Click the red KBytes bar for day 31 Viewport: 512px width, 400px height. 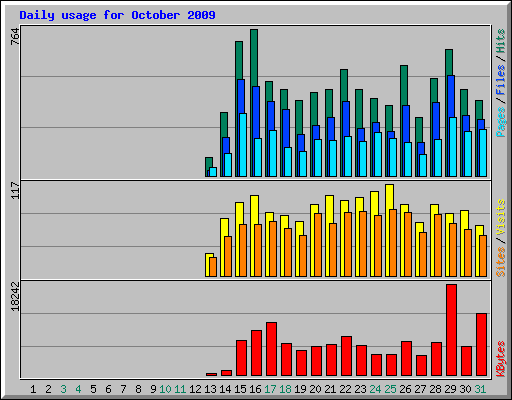pos(482,345)
